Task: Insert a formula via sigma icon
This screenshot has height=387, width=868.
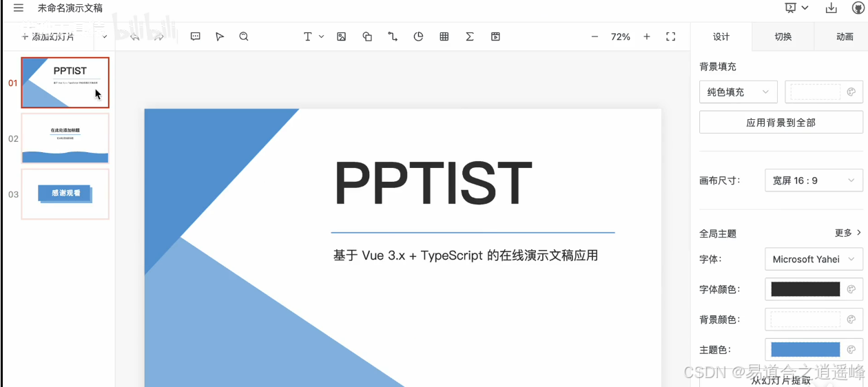Action: click(470, 36)
